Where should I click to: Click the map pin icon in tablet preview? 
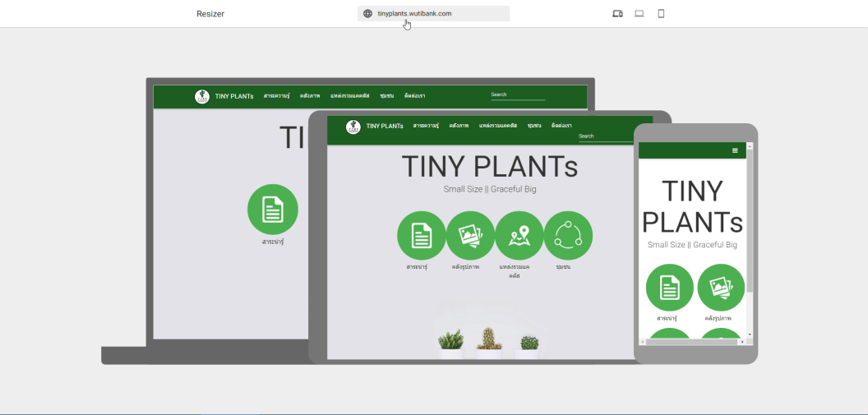point(519,236)
